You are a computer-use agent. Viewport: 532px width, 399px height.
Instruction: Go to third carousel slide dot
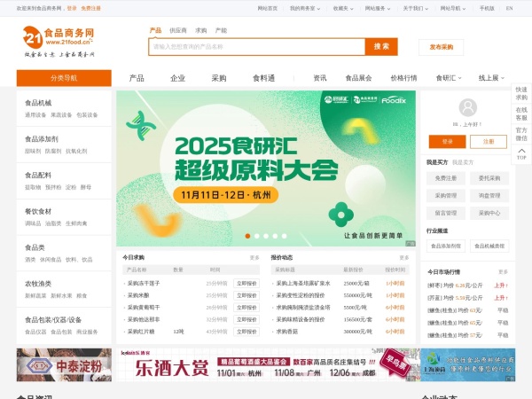(266, 236)
